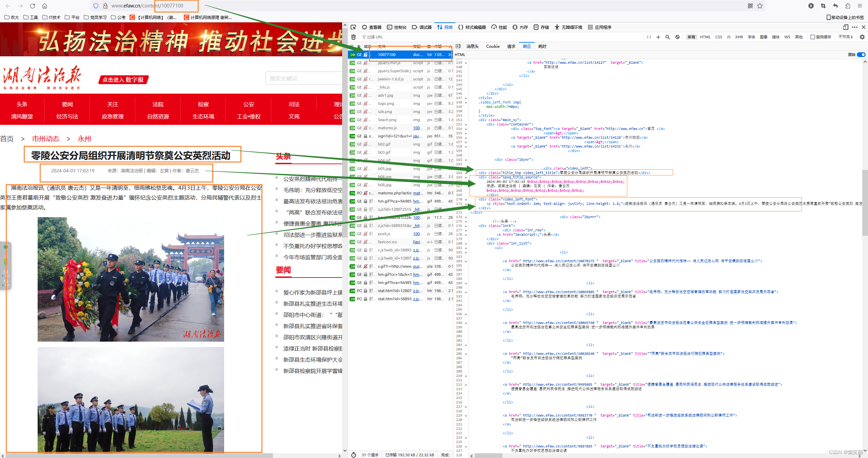Open the 市州动态 breadcrumb link

pos(45,139)
